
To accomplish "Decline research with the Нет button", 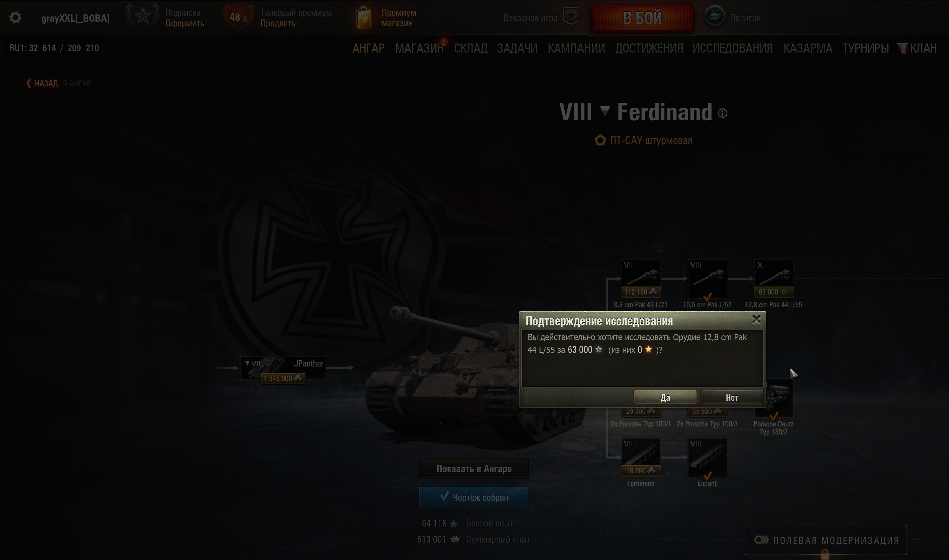I will pyautogui.click(x=732, y=397).
